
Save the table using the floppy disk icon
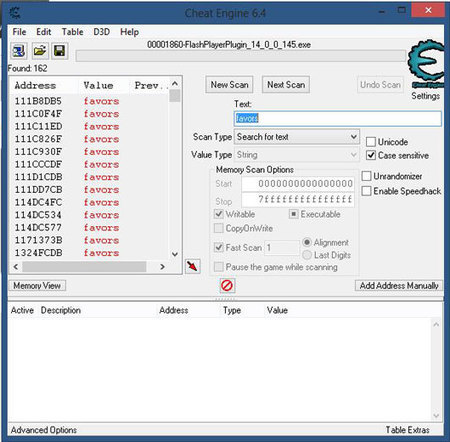click(60, 51)
